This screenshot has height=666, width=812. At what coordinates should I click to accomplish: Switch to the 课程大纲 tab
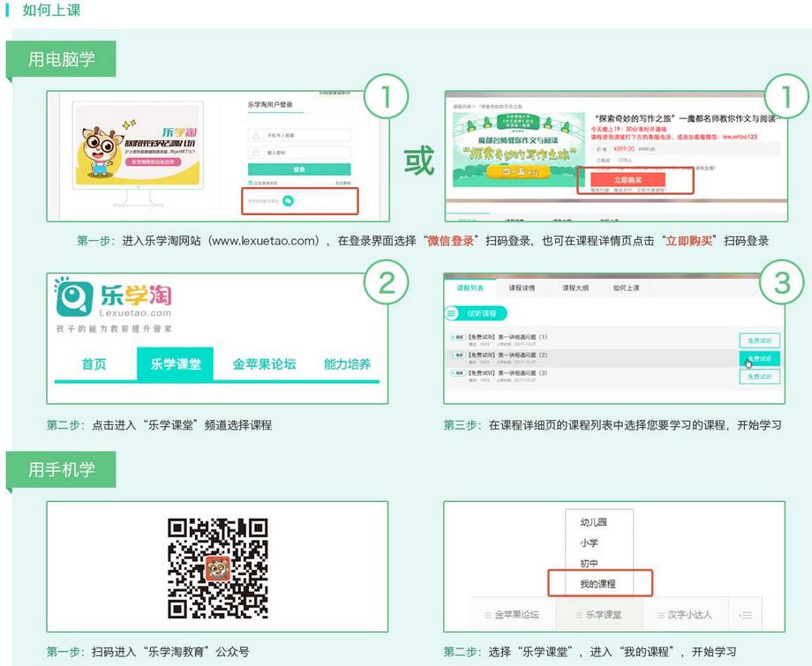pyautogui.click(x=576, y=288)
